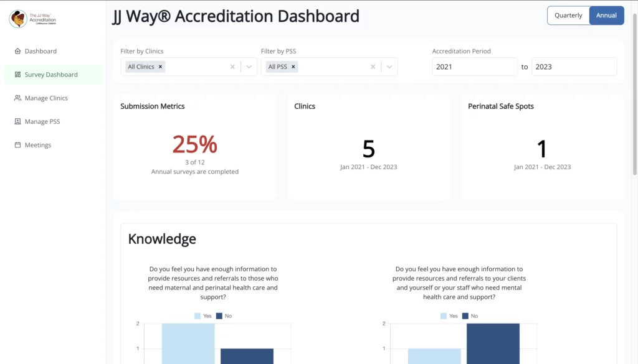Click the accreditation period start year 2021 field
The height and width of the screenshot is (364, 638).
pyautogui.click(x=474, y=67)
